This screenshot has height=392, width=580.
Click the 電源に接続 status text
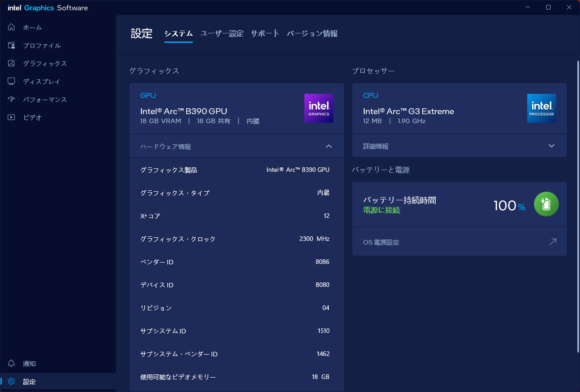[382, 210]
